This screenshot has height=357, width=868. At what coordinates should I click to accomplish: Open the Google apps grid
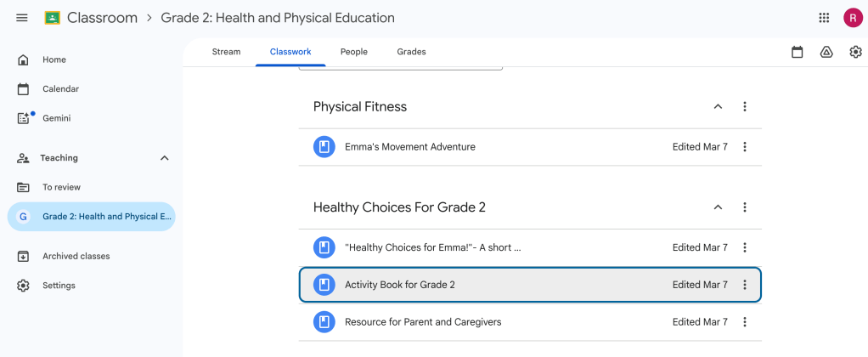coord(824,18)
